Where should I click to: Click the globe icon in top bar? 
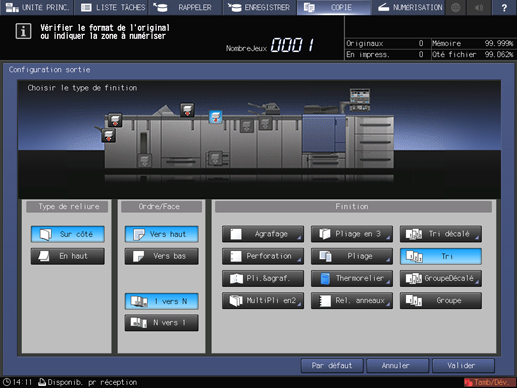[455, 7]
